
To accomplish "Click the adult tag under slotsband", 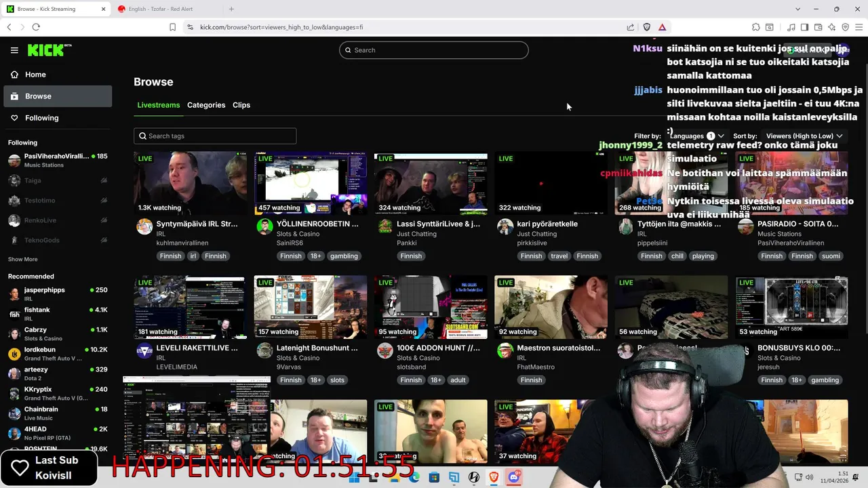I will click(x=458, y=380).
